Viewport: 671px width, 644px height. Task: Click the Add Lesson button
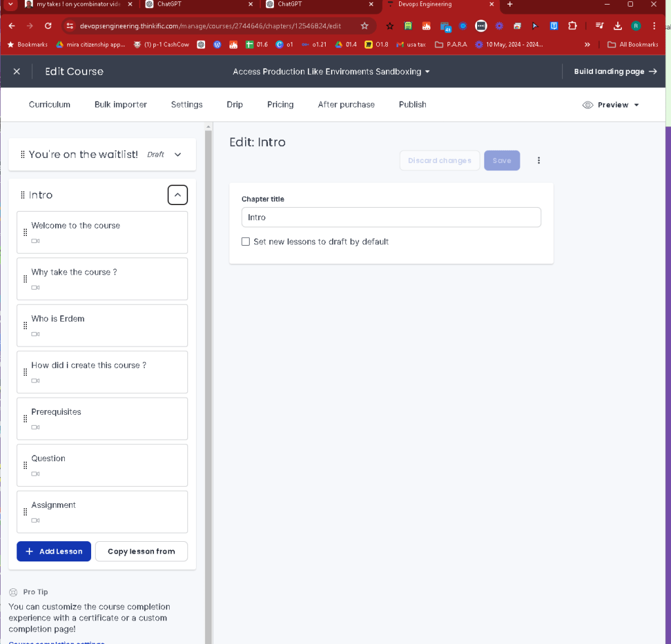click(54, 552)
